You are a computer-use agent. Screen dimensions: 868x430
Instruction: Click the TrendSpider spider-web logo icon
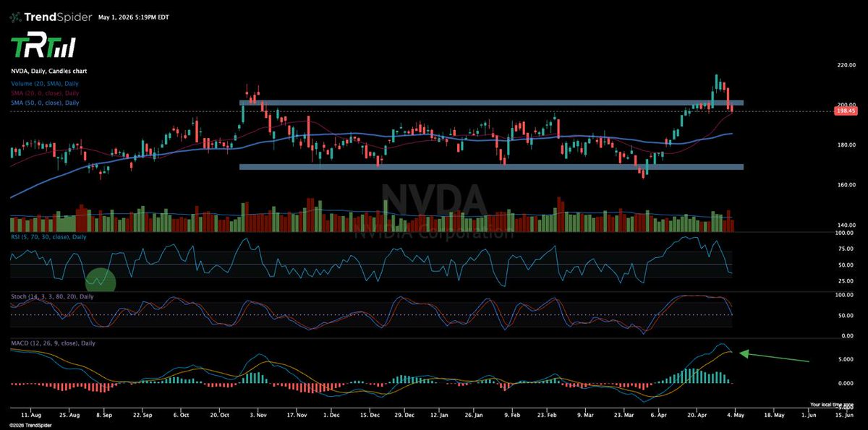pos(14,17)
